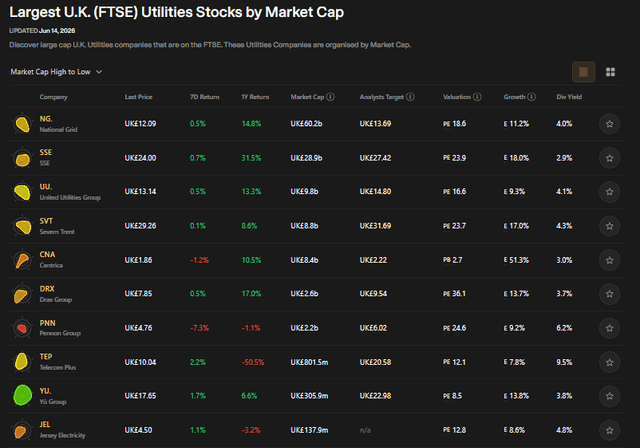The height and width of the screenshot is (448, 640).
Task: Click Centrica valuation PB 2.7
Action: click(453, 260)
